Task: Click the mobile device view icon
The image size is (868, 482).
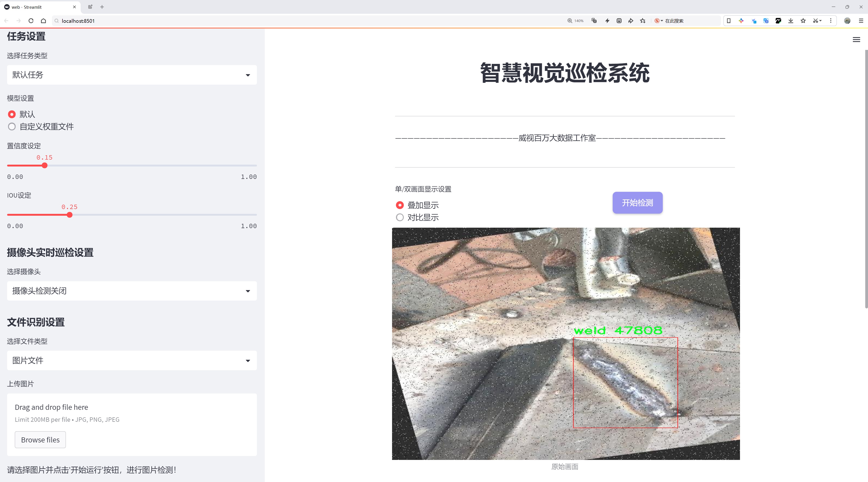Action: tap(729, 21)
